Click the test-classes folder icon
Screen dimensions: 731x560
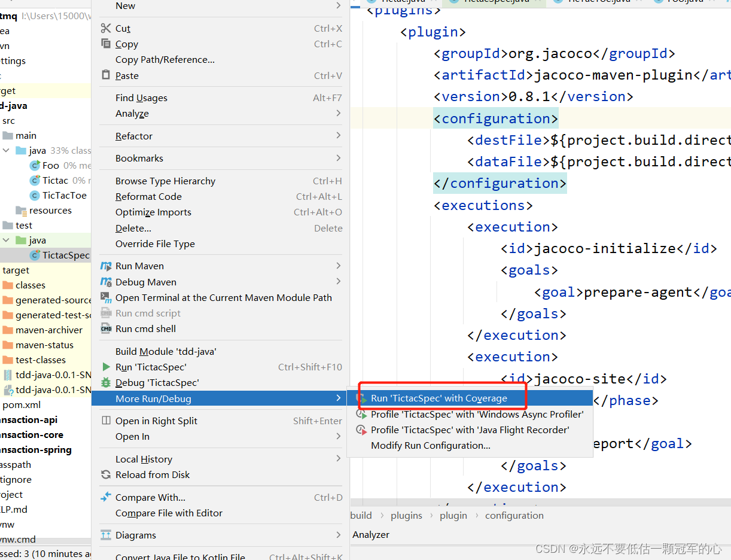[8, 360]
